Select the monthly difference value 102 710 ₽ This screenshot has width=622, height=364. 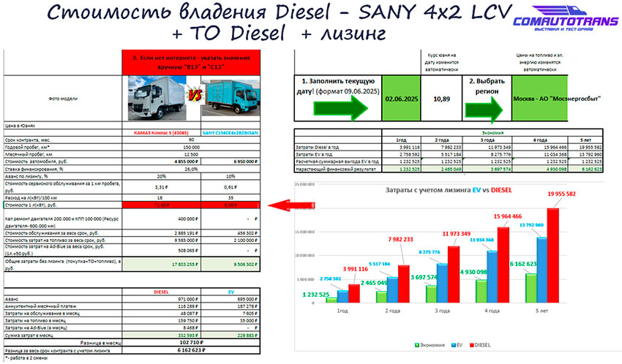[x=191, y=343]
